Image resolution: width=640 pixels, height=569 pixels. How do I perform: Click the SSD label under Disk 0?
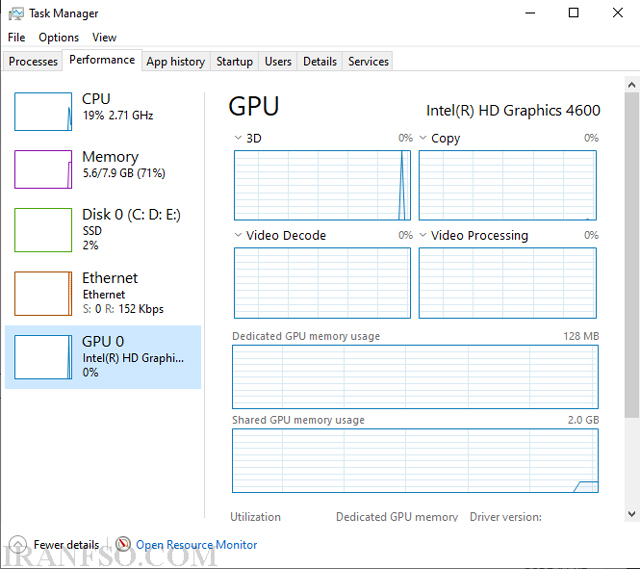[92, 231]
